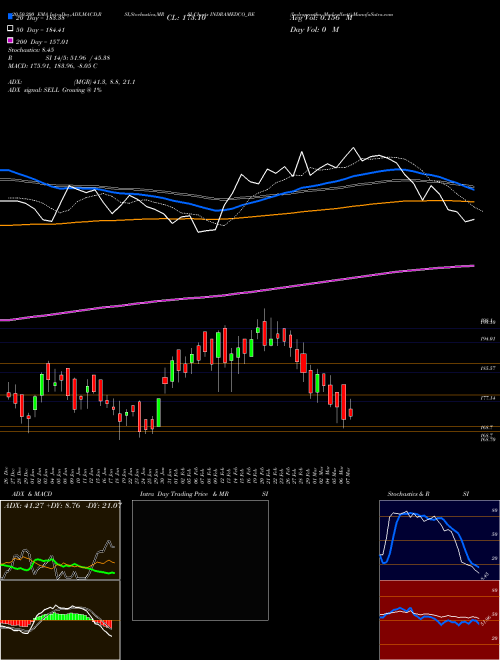Open the red RSI mini chart
Screen dimensions: 500x660
click(x=439, y=620)
